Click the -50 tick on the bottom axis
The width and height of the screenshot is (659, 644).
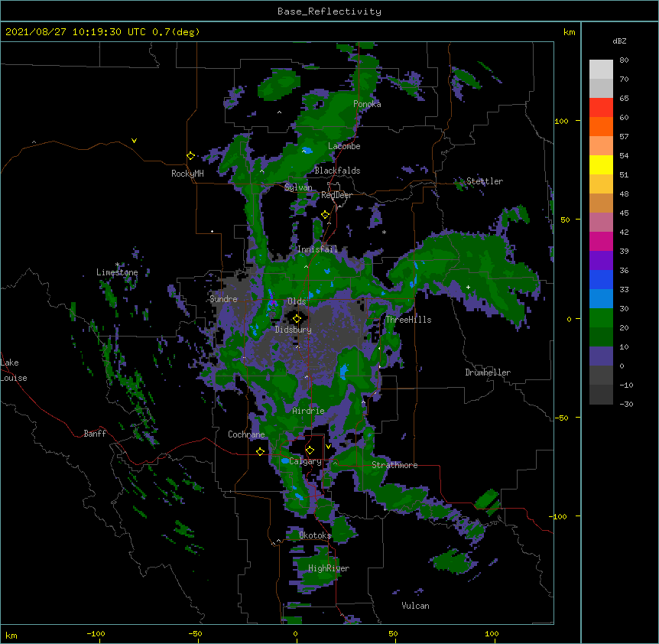pyautogui.click(x=195, y=633)
